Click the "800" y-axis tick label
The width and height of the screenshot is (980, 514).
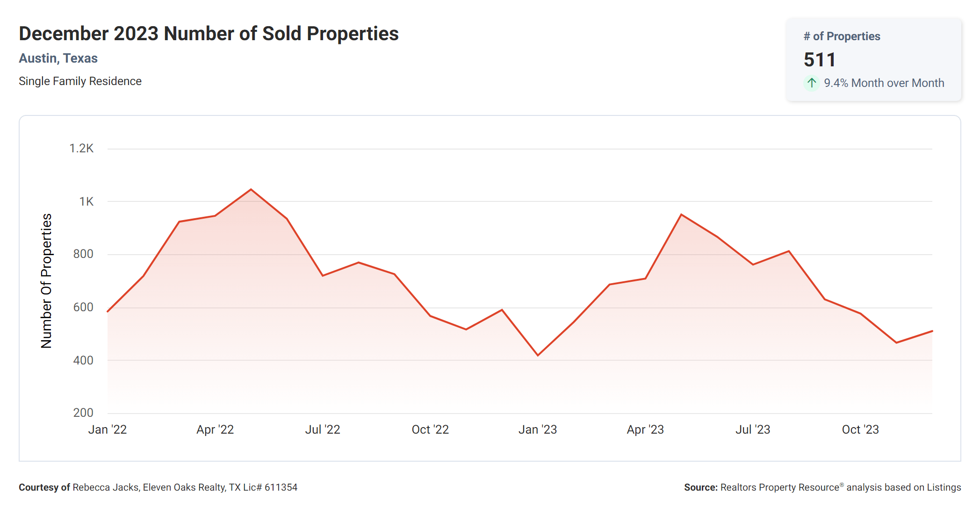(x=83, y=254)
